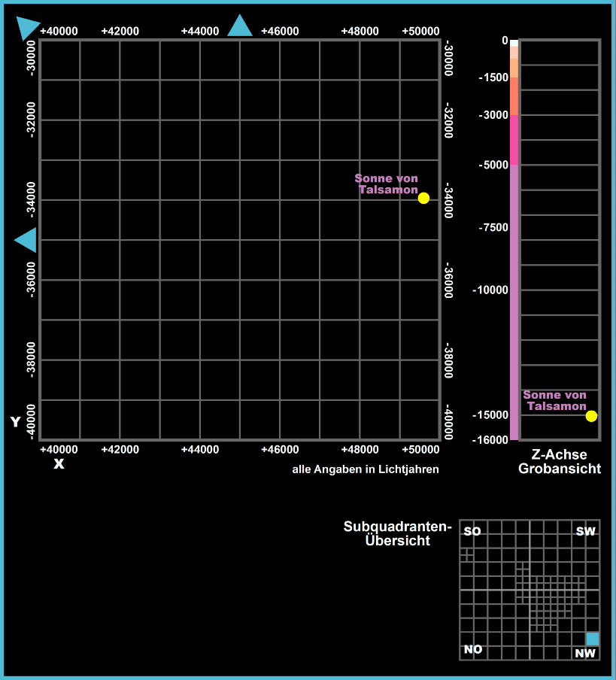Screen dimensions: 616x680
Task: Click the "Sonne von Talsamon" label on the main map
Action: [387, 184]
